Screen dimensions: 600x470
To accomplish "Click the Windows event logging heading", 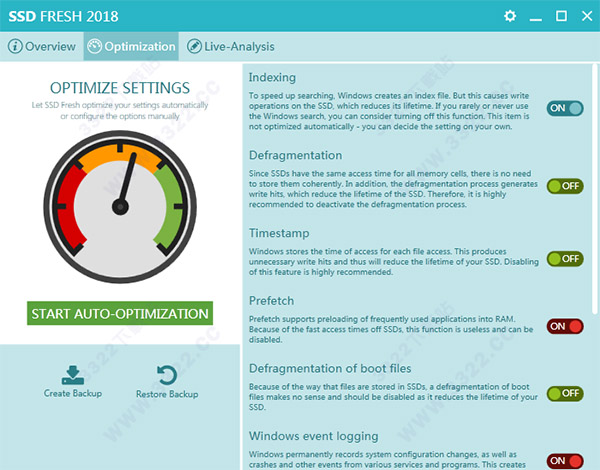I will (x=313, y=436).
